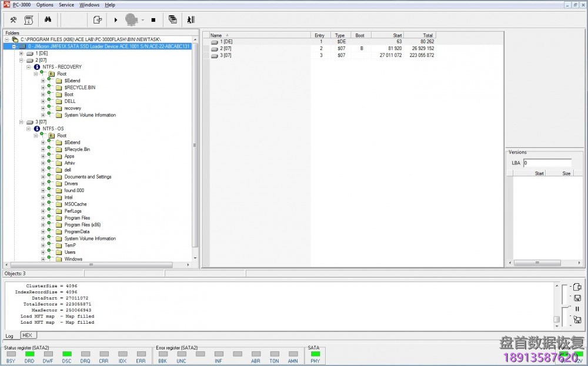This screenshot has width=588, height=366.
Task: Open the dropdown next to the head icon
Action: pos(142,19)
